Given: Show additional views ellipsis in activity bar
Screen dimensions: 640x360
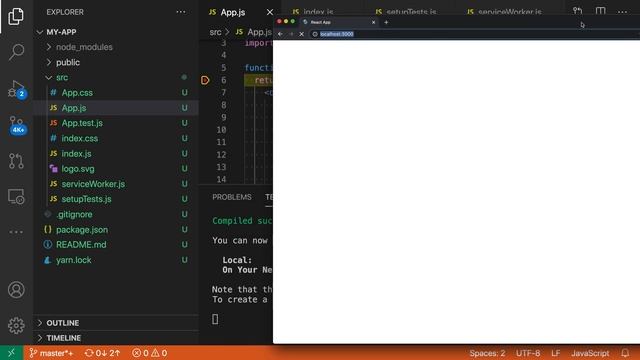Looking at the screenshot, I should point(16,232).
